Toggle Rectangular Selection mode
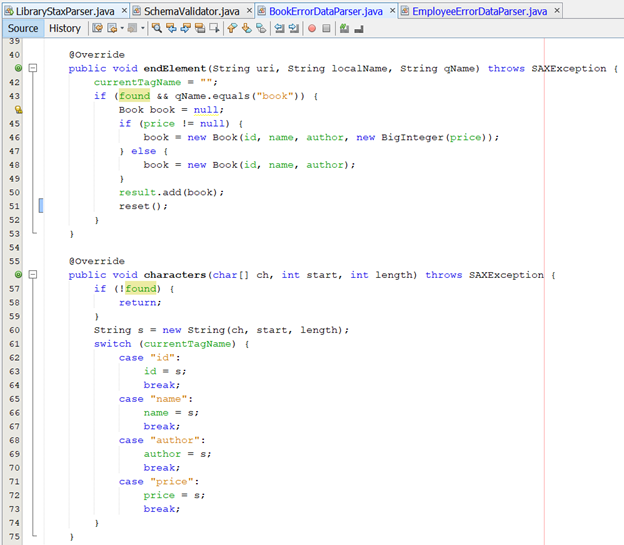This screenshot has height=545, width=624. (214, 28)
